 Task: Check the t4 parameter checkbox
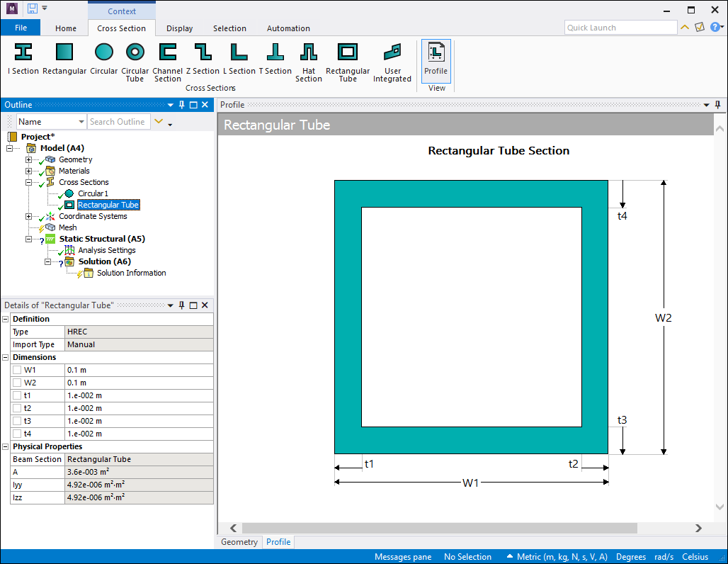tap(17, 434)
